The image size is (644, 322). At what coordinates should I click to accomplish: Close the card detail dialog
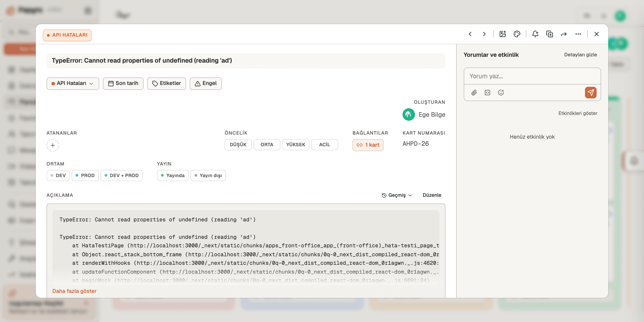[597, 34]
